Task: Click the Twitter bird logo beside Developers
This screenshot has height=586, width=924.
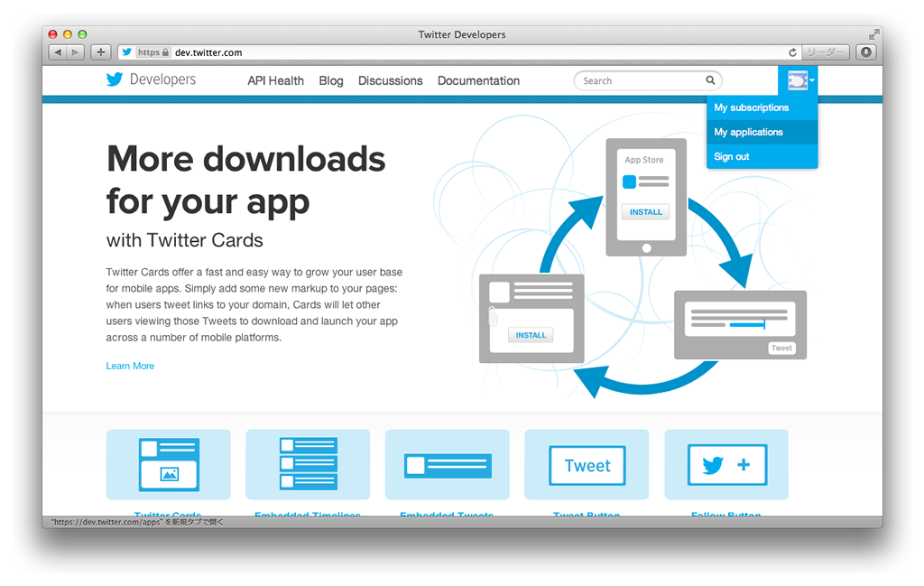Action: tap(115, 79)
